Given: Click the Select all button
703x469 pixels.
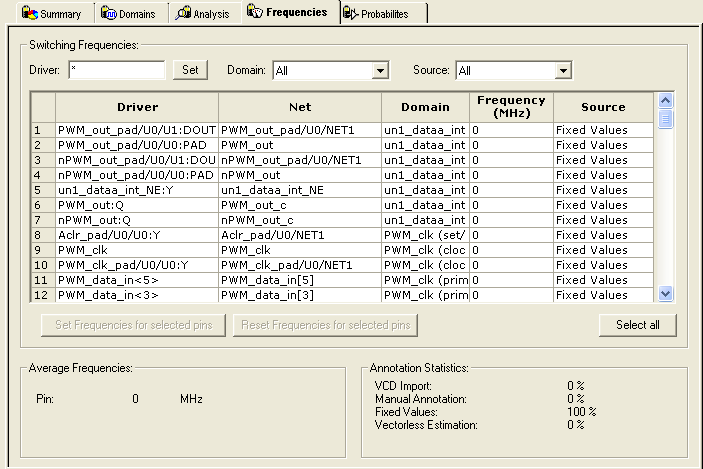Looking at the screenshot, I should click(637, 325).
